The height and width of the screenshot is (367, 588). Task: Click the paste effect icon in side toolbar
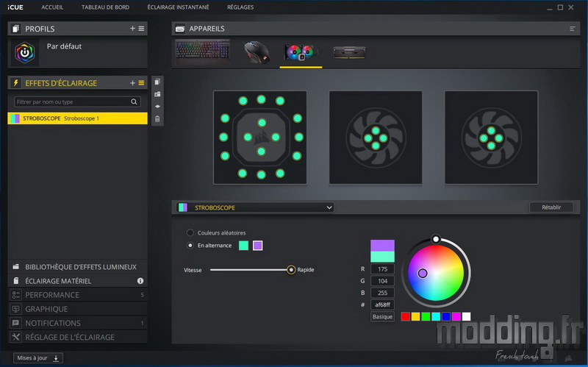pyautogui.click(x=157, y=94)
